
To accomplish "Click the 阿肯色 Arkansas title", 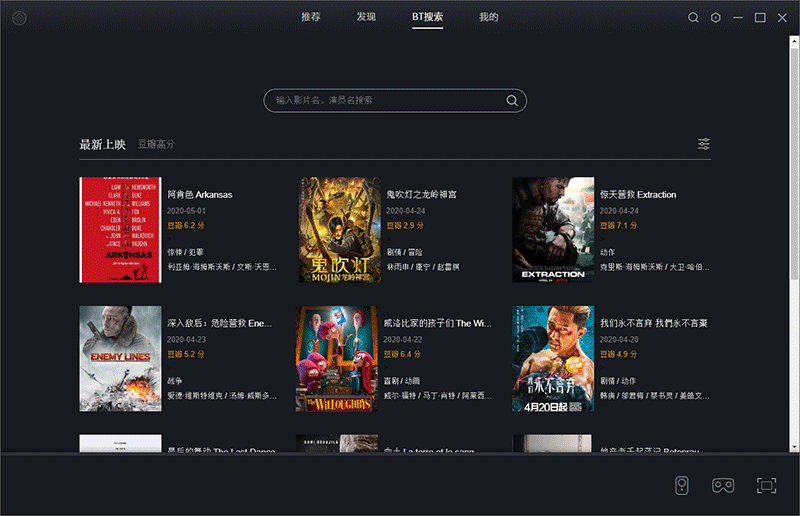I will [199, 194].
